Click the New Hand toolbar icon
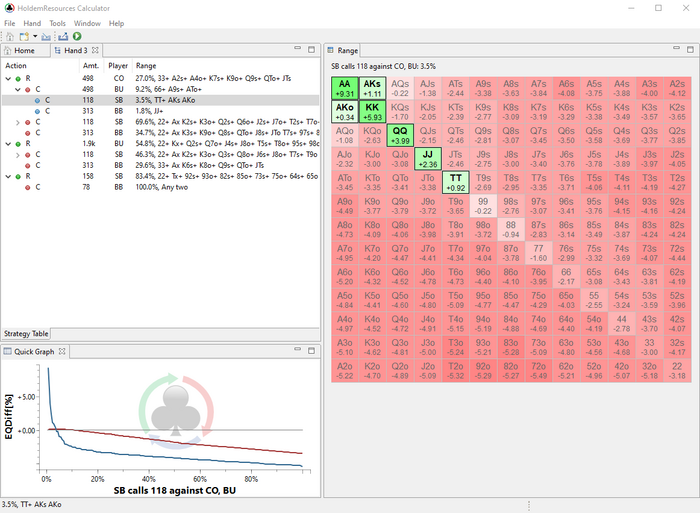 pyautogui.click(x=24, y=37)
